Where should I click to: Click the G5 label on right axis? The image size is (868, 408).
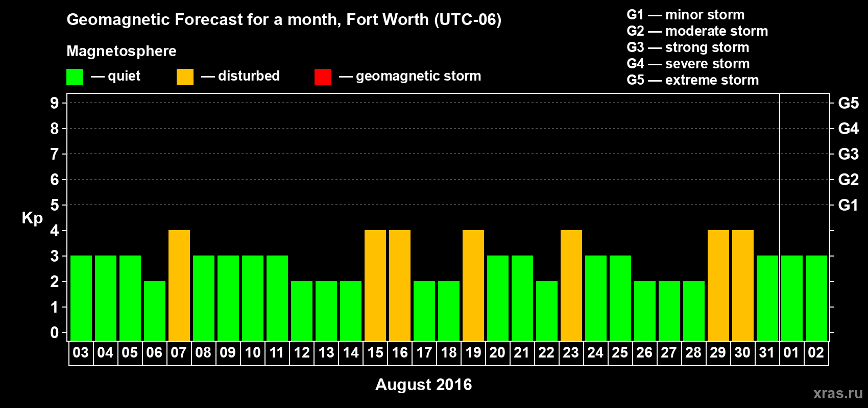tap(849, 103)
